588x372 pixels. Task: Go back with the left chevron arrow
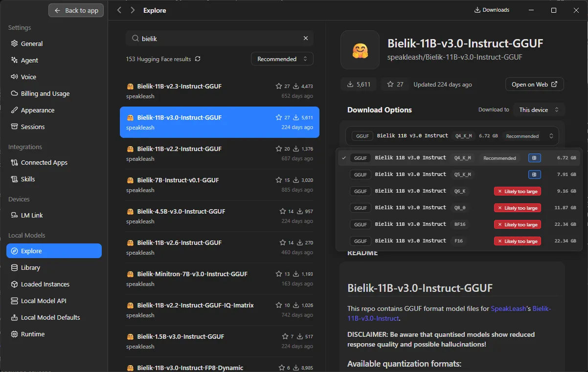click(x=119, y=10)
